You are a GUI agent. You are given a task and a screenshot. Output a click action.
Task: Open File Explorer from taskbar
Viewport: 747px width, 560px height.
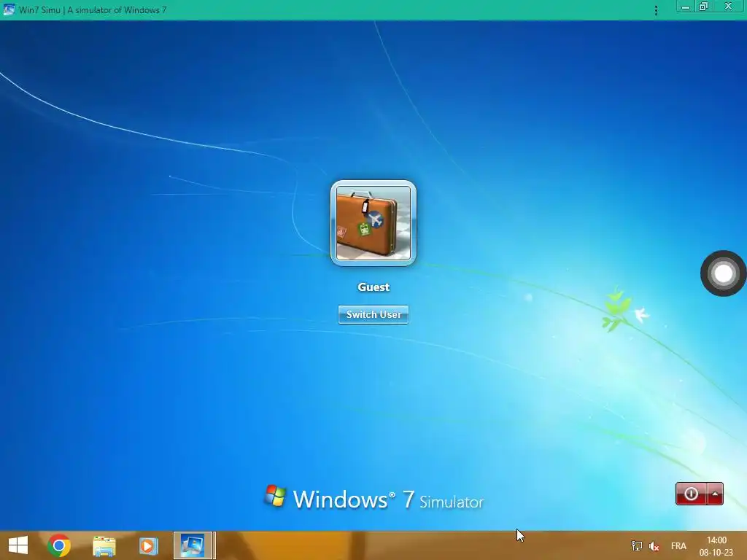point(104,545)
